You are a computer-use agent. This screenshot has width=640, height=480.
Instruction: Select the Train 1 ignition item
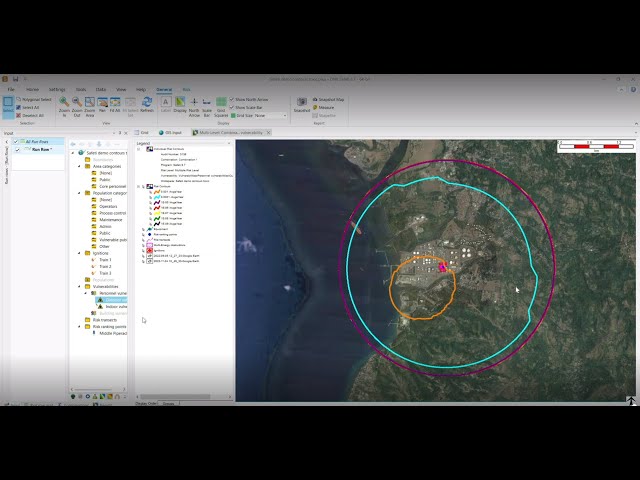click(x=105, y=260)
